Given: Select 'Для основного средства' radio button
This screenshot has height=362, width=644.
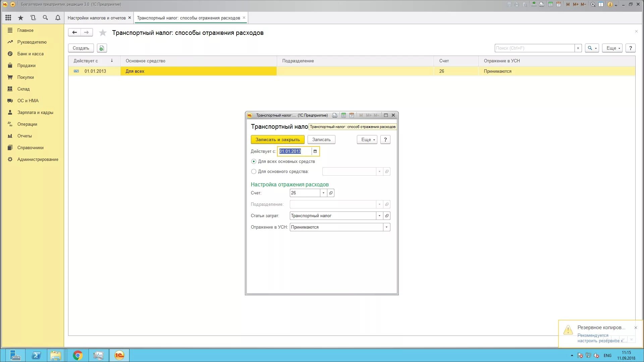Looking at the screenshot, I should pos(254,172).
